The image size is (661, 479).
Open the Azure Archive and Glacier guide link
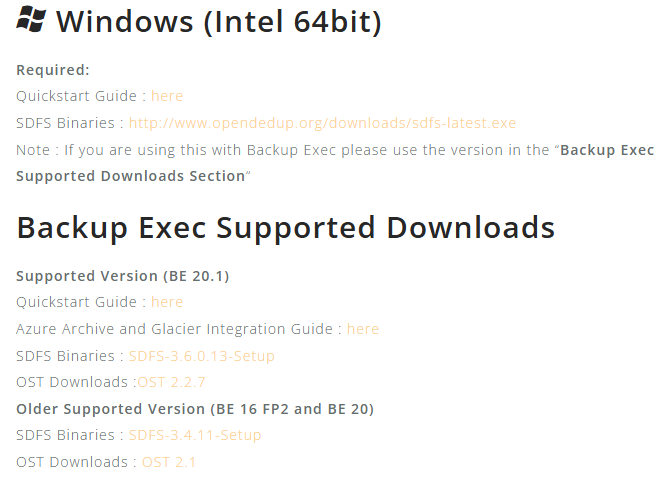click(x=363, y=329)
